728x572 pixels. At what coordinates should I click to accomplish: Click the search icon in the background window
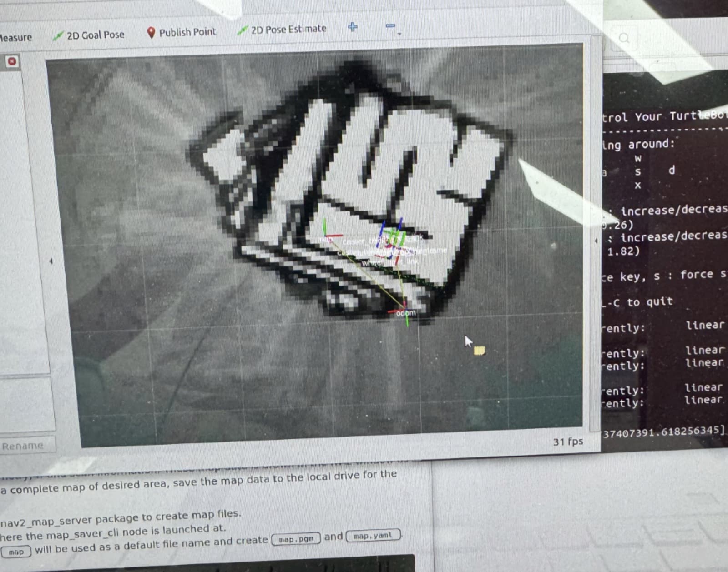pyautogui.click(x=624, y=38)
